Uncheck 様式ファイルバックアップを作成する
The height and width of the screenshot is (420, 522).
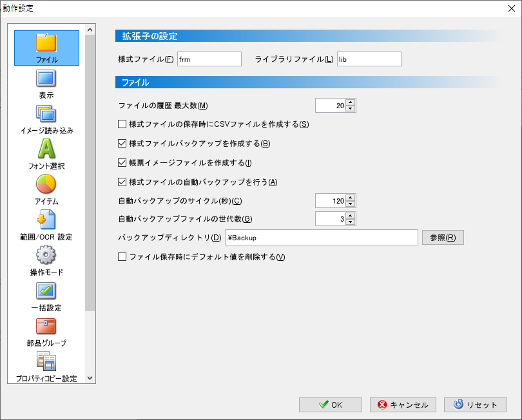pos(122,144)
